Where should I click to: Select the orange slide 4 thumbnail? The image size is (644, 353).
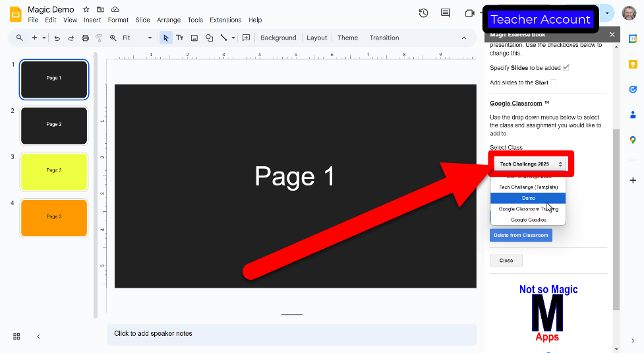pos(54,218)
